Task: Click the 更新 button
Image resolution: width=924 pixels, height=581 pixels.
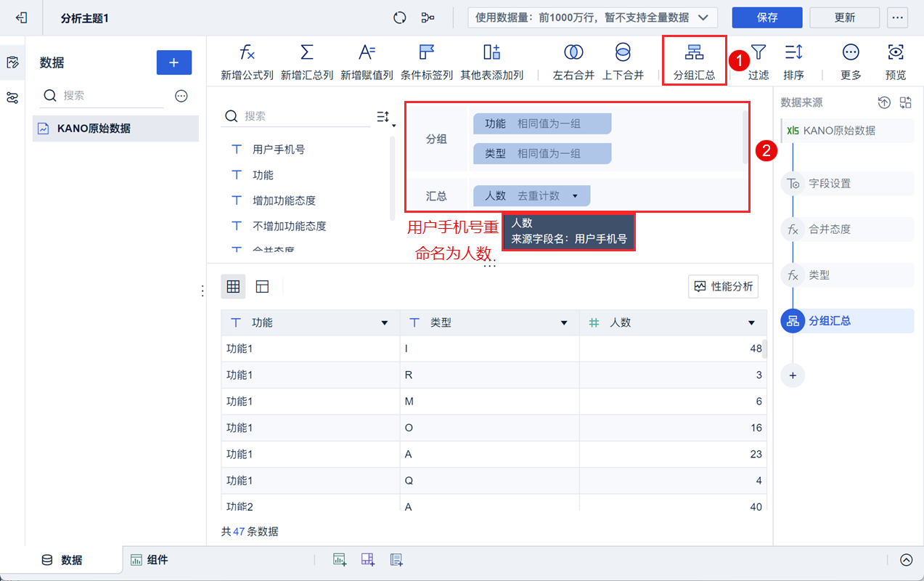Action: coord(845,17)
